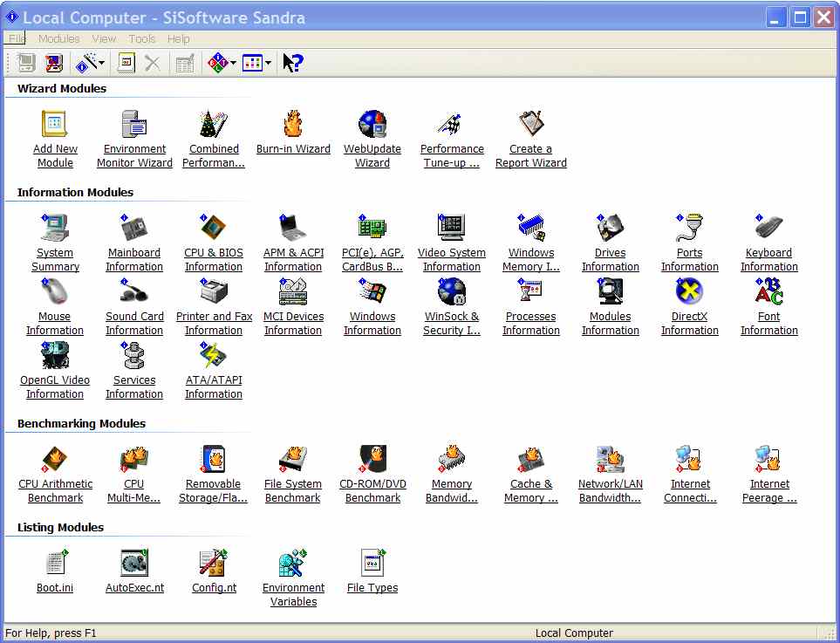Open the Burn-in Wizard flame icon
840x643 pixels.
pos(293,124)
